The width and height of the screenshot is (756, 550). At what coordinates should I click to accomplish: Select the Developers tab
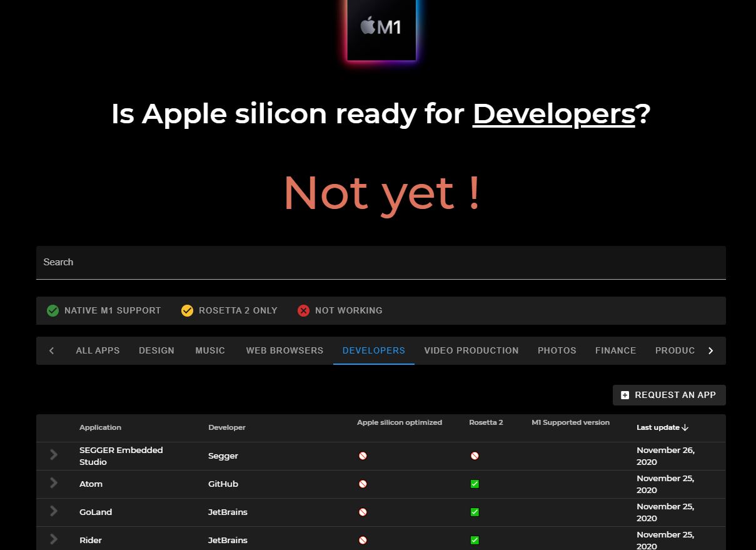374,350
